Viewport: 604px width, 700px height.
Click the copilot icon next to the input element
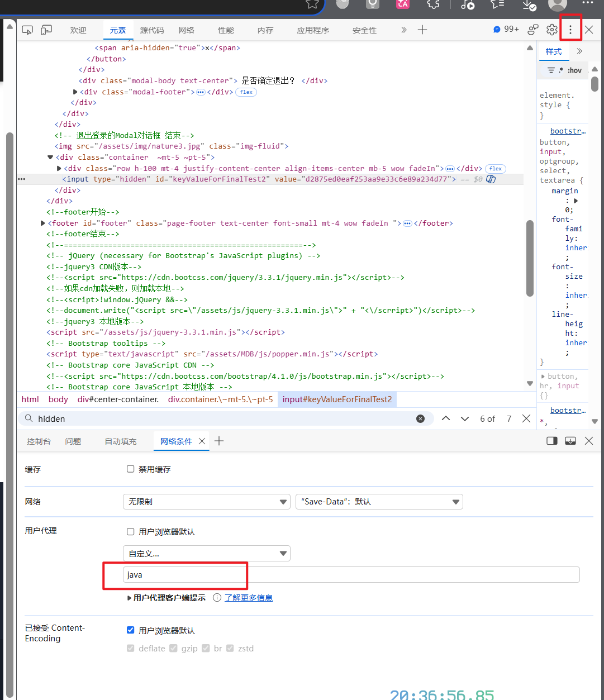[x=491, y=179]
